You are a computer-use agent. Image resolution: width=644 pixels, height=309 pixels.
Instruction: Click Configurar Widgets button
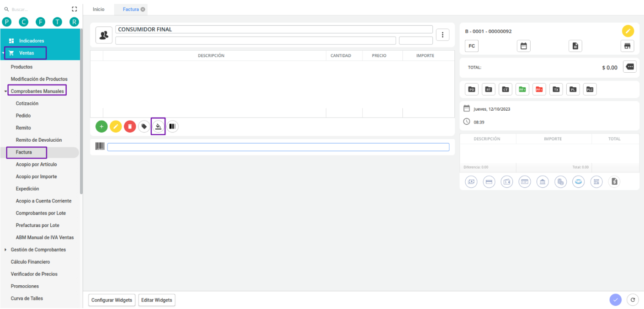(x=112, y=300)
